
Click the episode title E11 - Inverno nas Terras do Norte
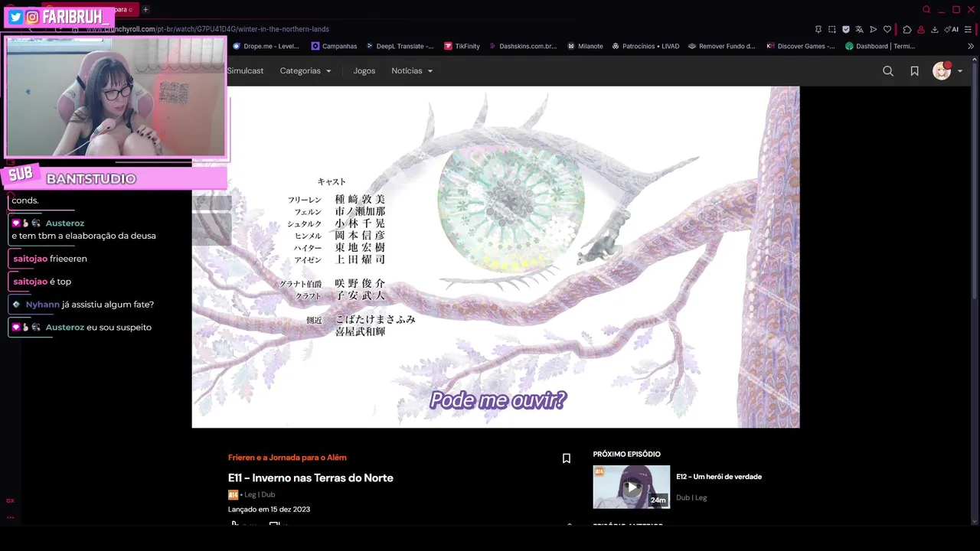(x=311, y=478)
